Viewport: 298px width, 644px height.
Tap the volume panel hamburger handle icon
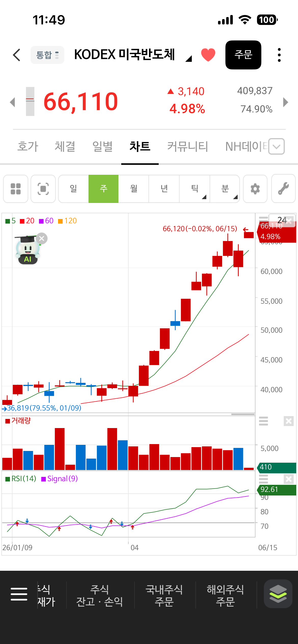pyautogui.click(x=263, y=421)
